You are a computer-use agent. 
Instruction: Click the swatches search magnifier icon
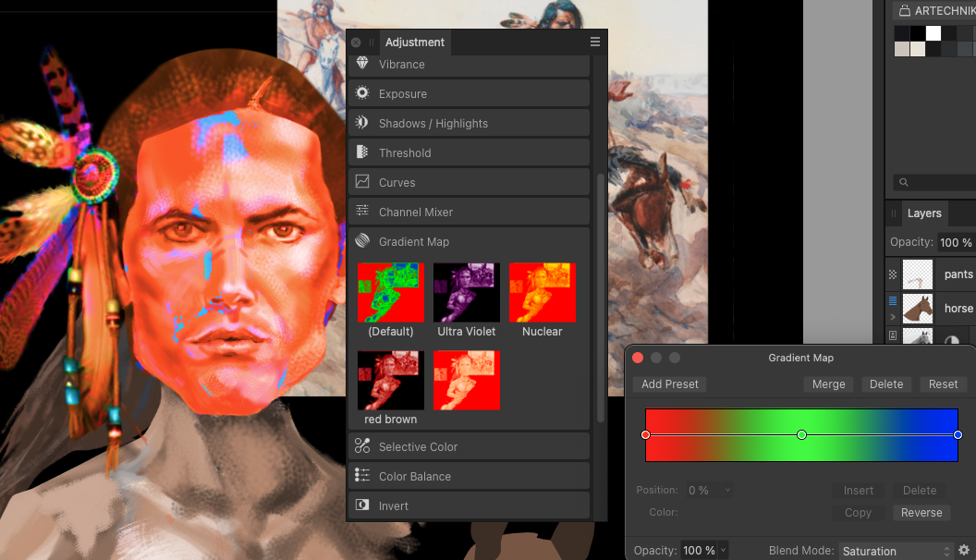click(904, 182)
